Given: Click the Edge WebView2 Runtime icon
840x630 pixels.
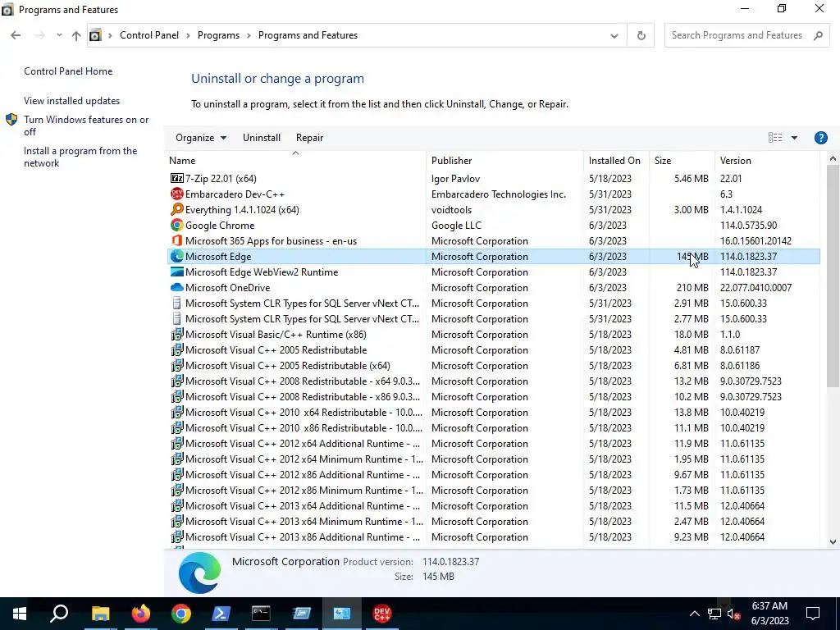Looking at the screenshot, I should 177,272.
